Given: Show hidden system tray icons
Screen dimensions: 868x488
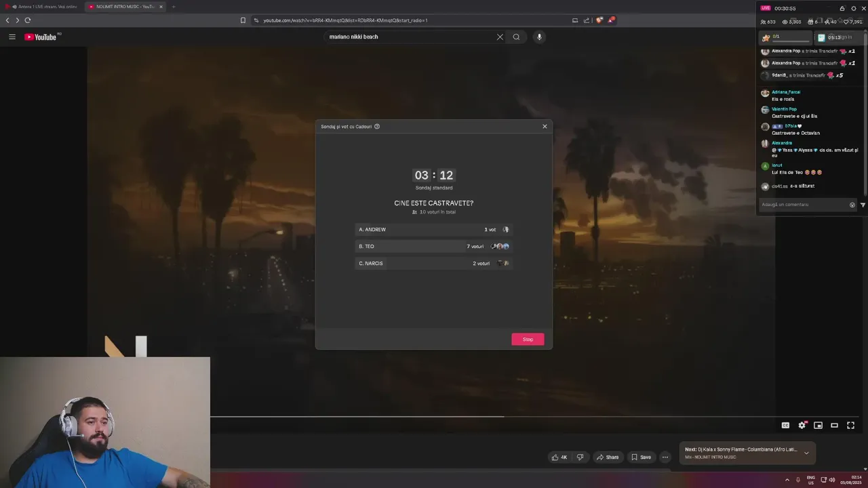Looking at the screenshot, I should [787, 480].
